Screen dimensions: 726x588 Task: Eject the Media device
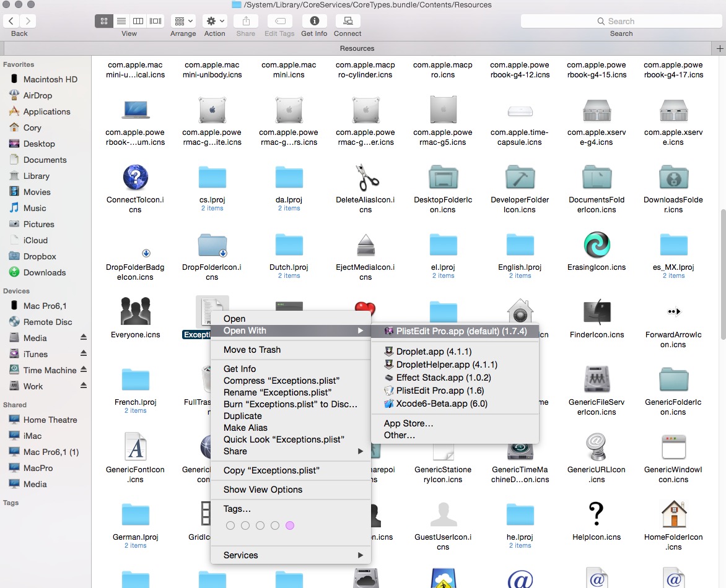click(x=84, y=338)
